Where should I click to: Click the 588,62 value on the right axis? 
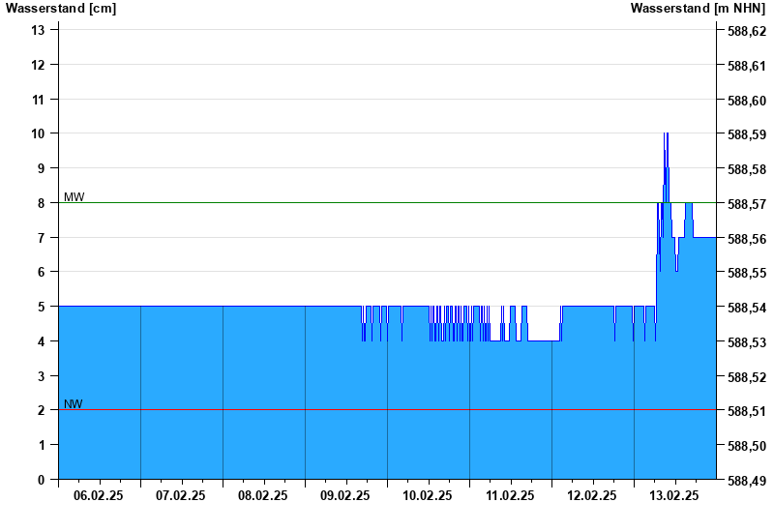[x=746, y=31]
